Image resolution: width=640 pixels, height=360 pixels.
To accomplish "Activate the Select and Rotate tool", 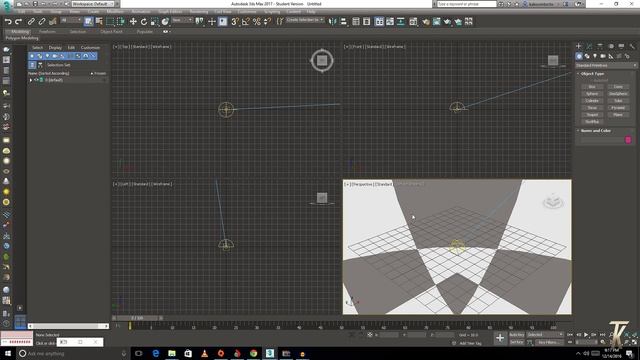I will 144,22.
